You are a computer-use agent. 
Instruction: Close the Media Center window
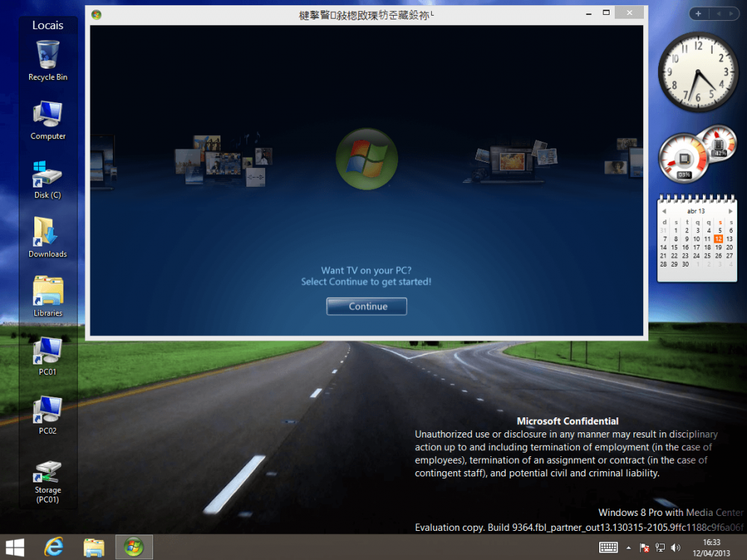coord(629,13)
